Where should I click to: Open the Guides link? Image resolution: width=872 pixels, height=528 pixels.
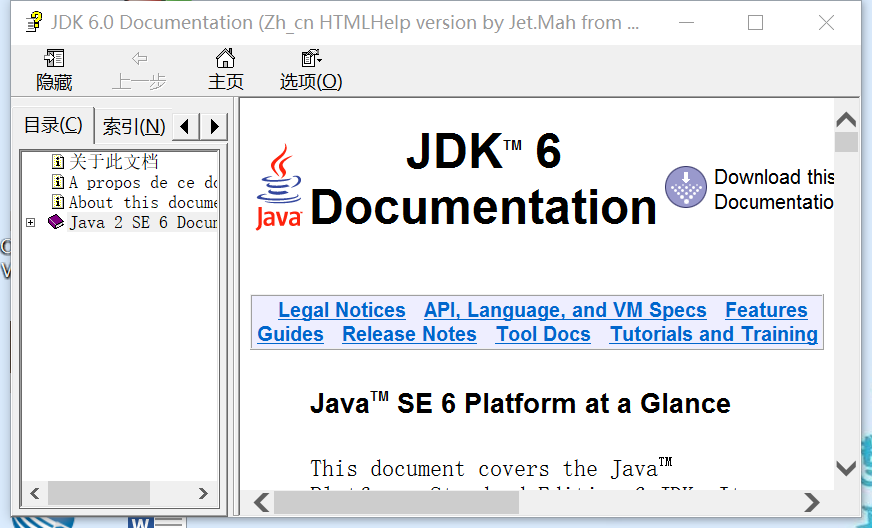pos(290,334)
